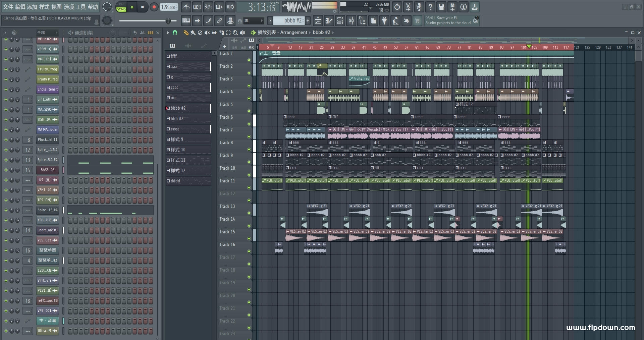Click the microphone one-click recording icon
This screenshot has width=644, height=340.
(419, 7)
